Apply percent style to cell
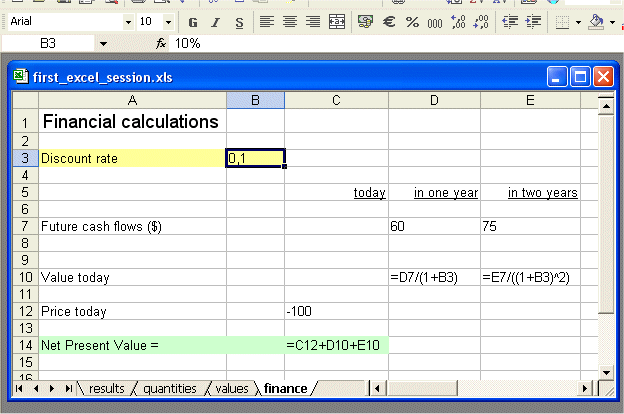This screenshot has height=414, width=624. coord(412,22)
